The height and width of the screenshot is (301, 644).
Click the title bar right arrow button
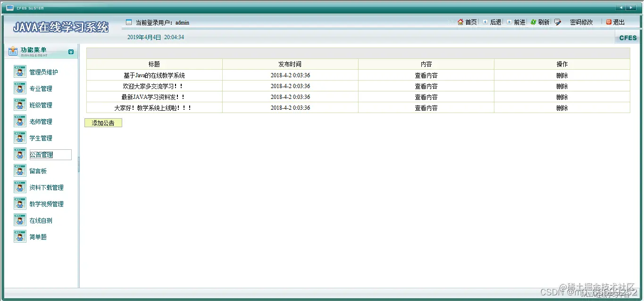click(631, 8)
